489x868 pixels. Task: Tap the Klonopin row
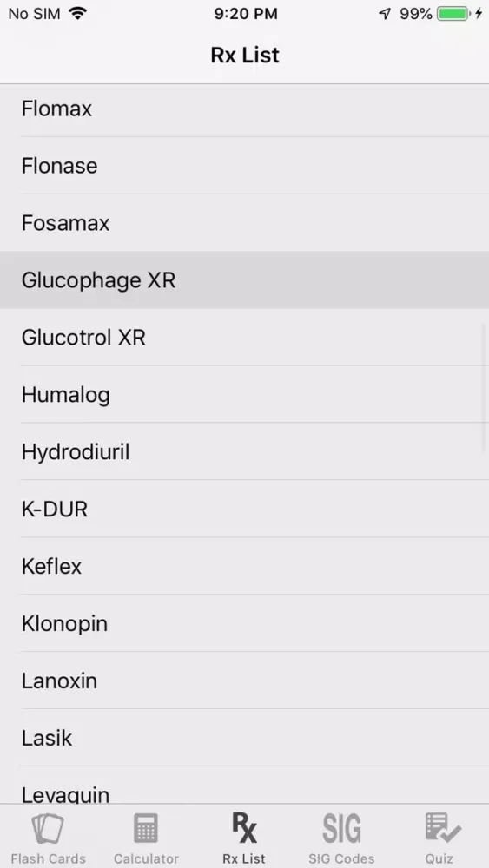point(244,623)
